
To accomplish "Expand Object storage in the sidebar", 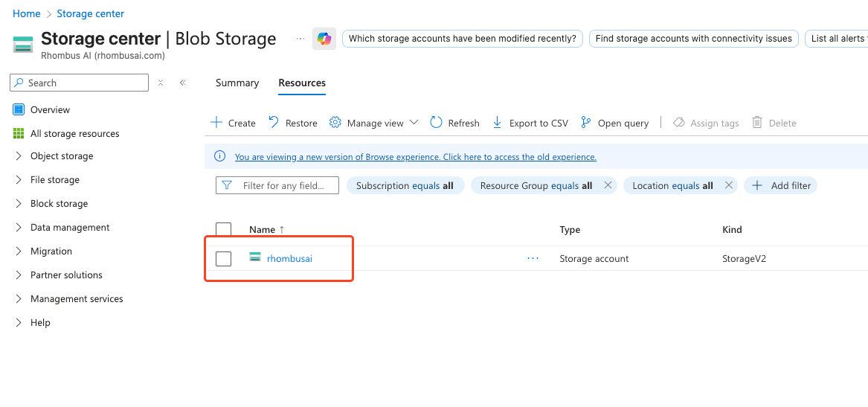I will 19,156.
